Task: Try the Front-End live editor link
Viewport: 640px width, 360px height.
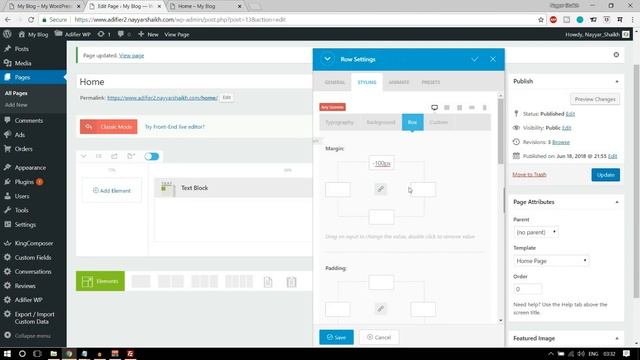Action: coord(175,127)
